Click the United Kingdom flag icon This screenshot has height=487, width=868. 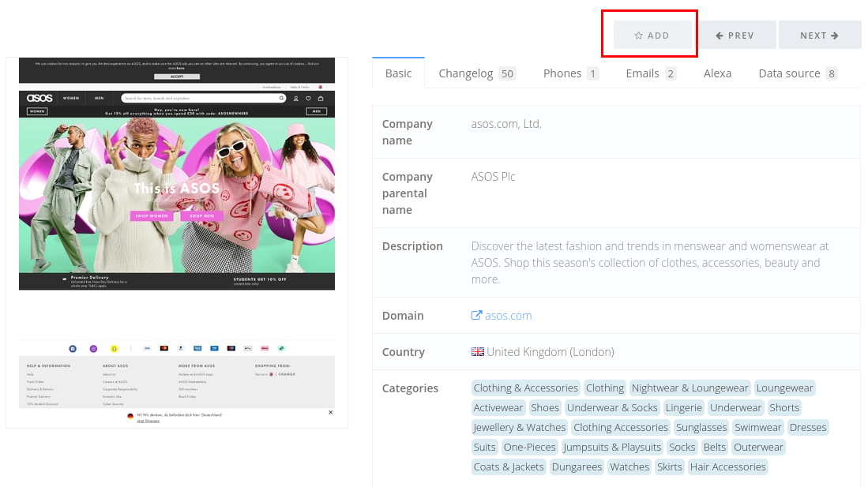click(478, 352)
